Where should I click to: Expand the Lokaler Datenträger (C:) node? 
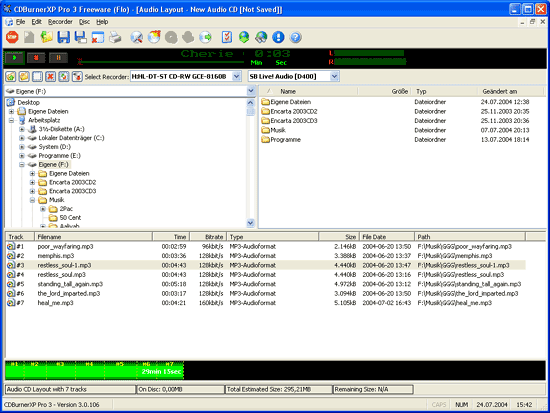pyautogui.click(x=22, y=138)
